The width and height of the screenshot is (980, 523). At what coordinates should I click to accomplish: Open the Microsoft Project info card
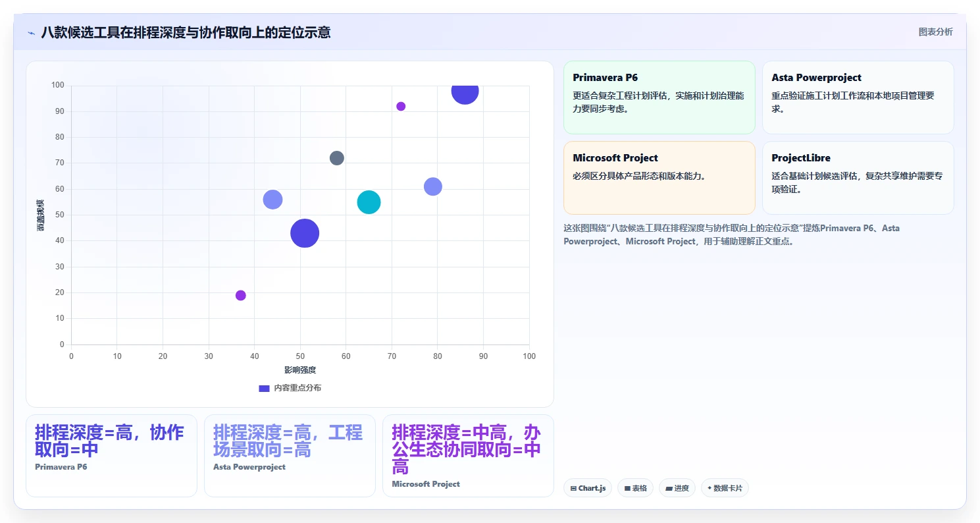point(659,178)
